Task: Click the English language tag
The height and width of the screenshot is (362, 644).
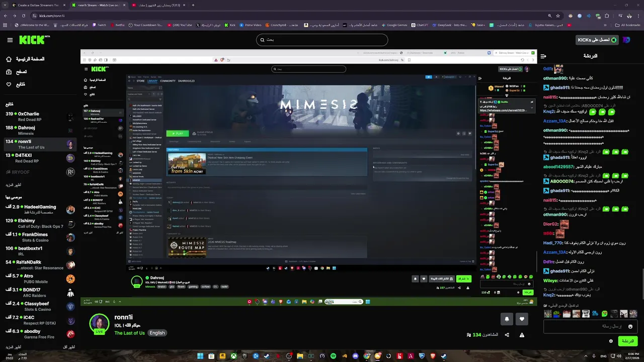Action: pos(157,333)
